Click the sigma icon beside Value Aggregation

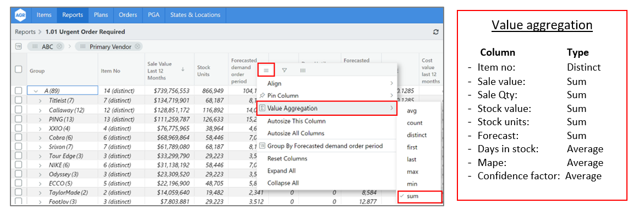(x=262, y=108)
